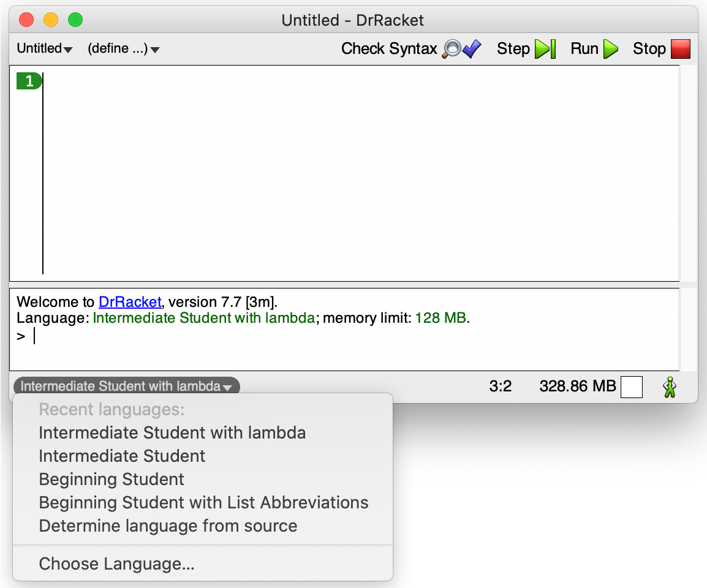Click the green line number 1 badge

pos(28,80)
